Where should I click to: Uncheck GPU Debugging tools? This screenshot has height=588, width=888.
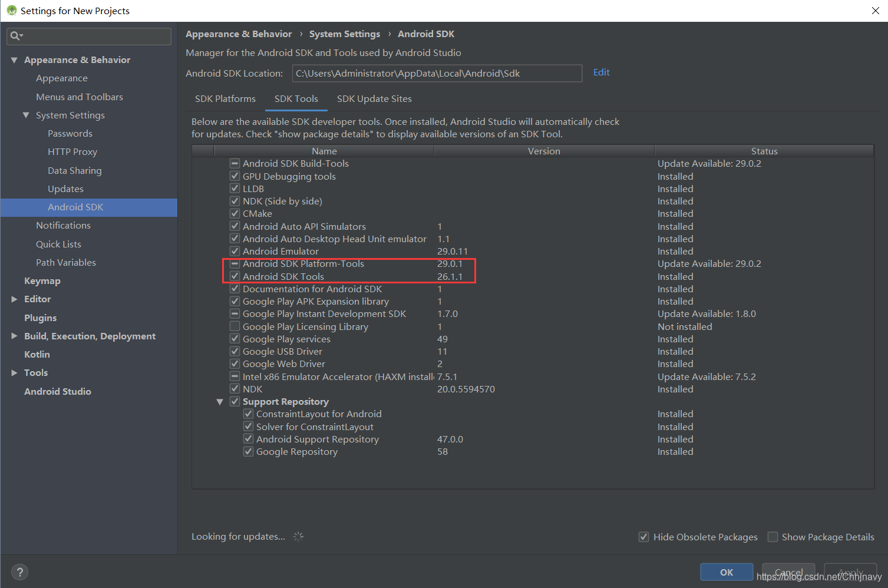coord(235,176)
